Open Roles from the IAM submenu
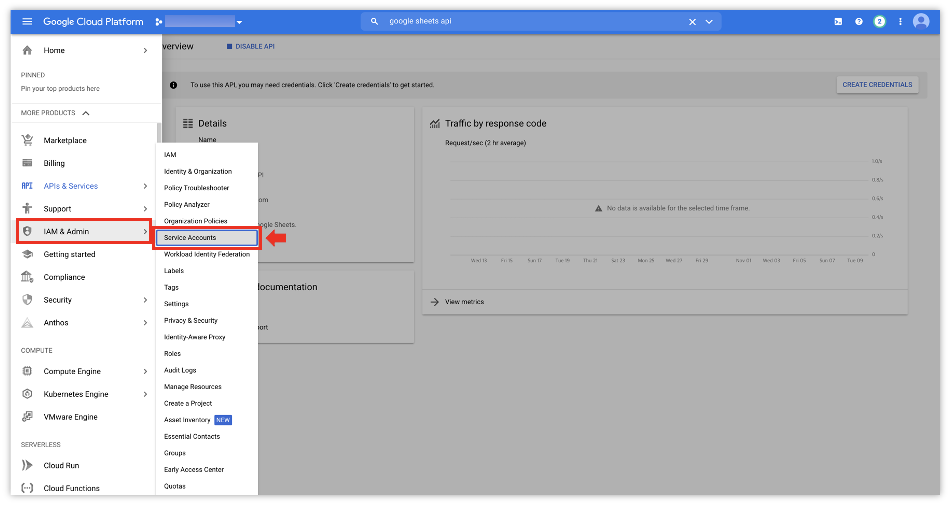The image size is (950, 505). pyautogui.click(x=172, y=354)
